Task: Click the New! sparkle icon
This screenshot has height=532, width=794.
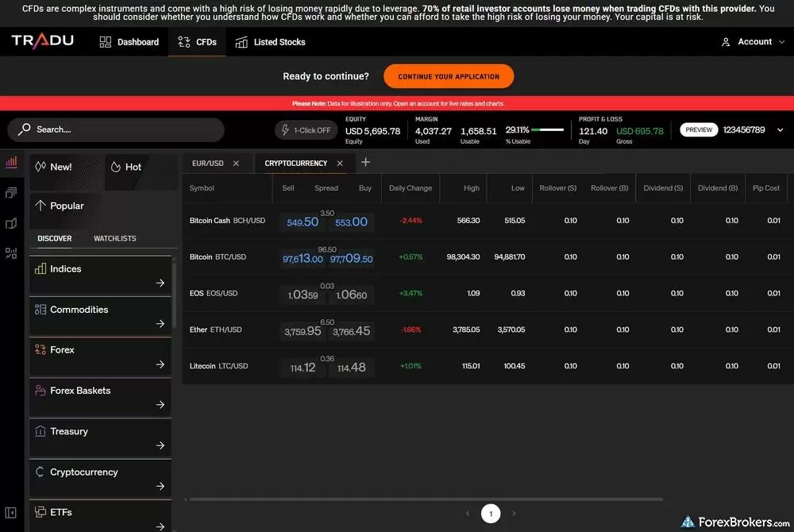Action: [x=40, y=167]
